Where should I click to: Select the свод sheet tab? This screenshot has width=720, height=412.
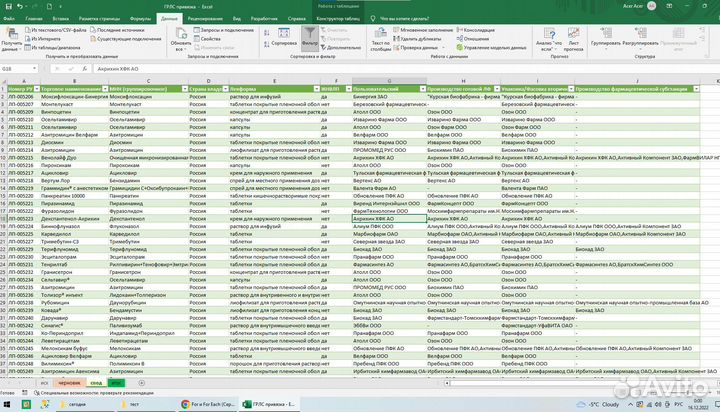[x=96, y=383]
